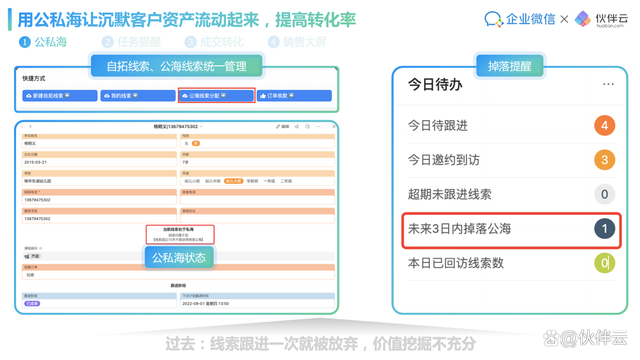Click the grey badge for 超期未跟进线索

tap(604, 194)
